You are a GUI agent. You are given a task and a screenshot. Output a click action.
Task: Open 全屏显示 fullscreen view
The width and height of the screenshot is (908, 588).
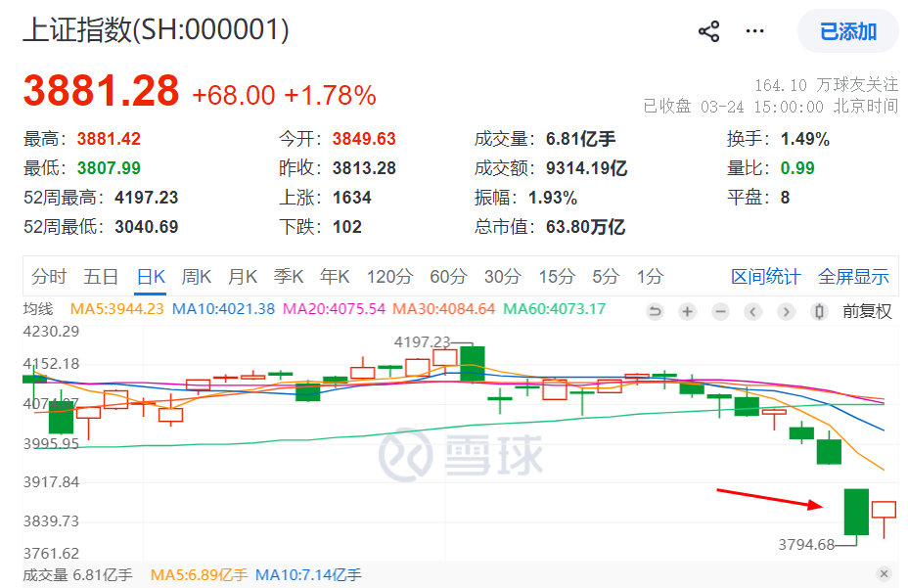click(x=853, y=276)
